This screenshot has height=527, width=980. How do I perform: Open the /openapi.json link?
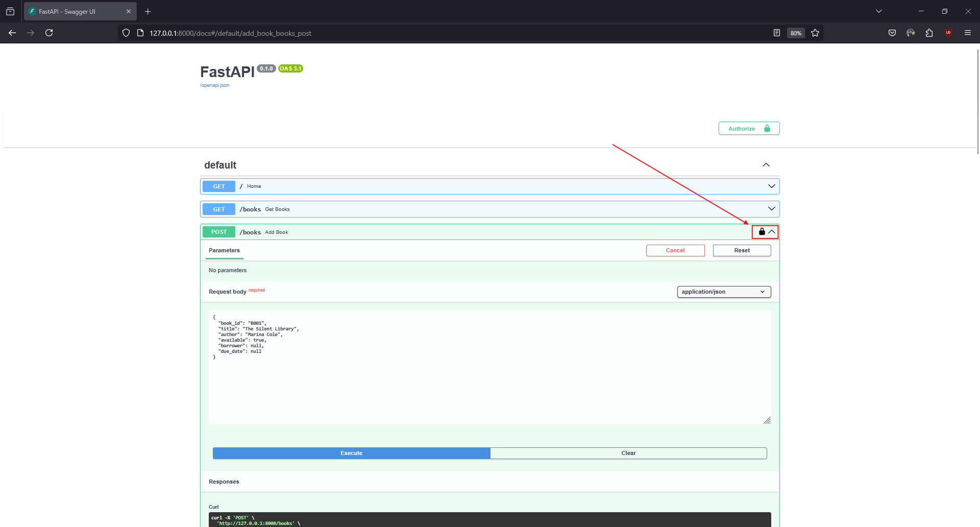click(x=214, y=85)
